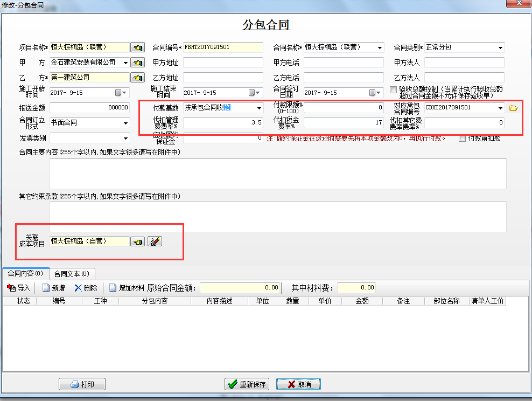Enable the 验收总额控制 checkbox
The image size is (532, 401).
pyautogui.click(x=393, y=89)
